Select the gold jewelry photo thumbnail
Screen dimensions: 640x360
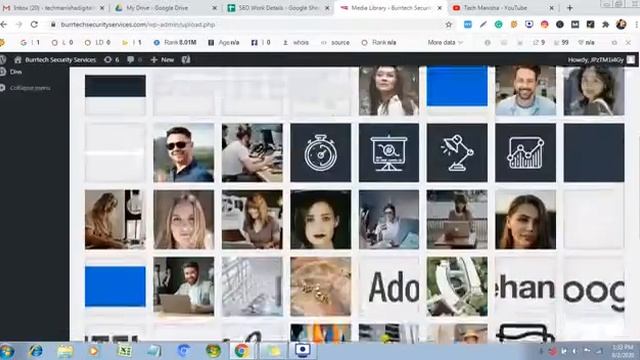(x=320, y=287)
